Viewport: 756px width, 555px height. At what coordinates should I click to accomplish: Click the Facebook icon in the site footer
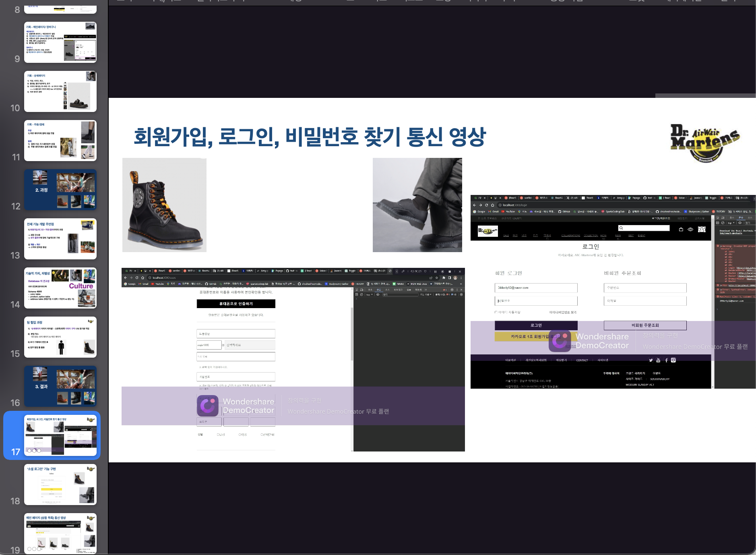pyautogui.click(x=666, y=360)
